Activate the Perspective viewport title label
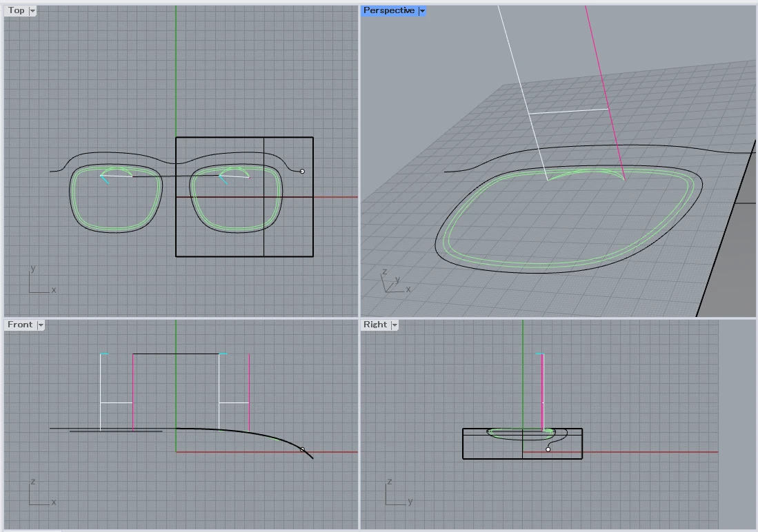 tap(389, 10)
